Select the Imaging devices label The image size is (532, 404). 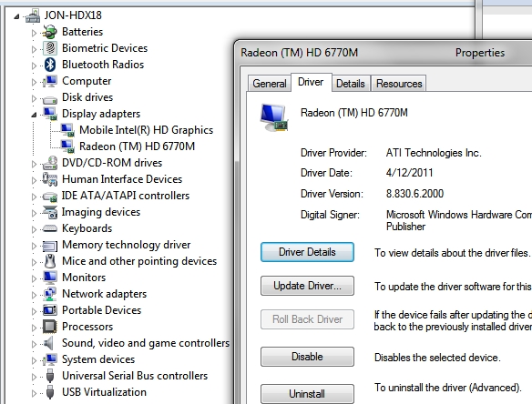click(x=101, y=212)
